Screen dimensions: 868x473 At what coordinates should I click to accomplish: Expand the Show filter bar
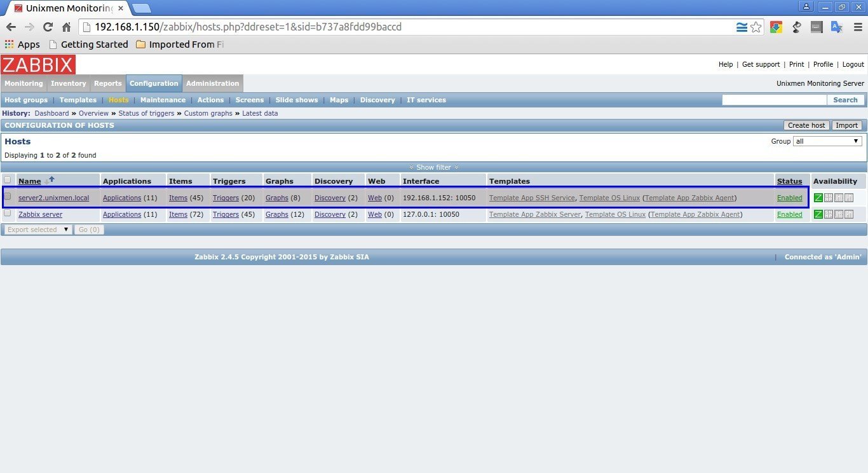tap(434, 167)
